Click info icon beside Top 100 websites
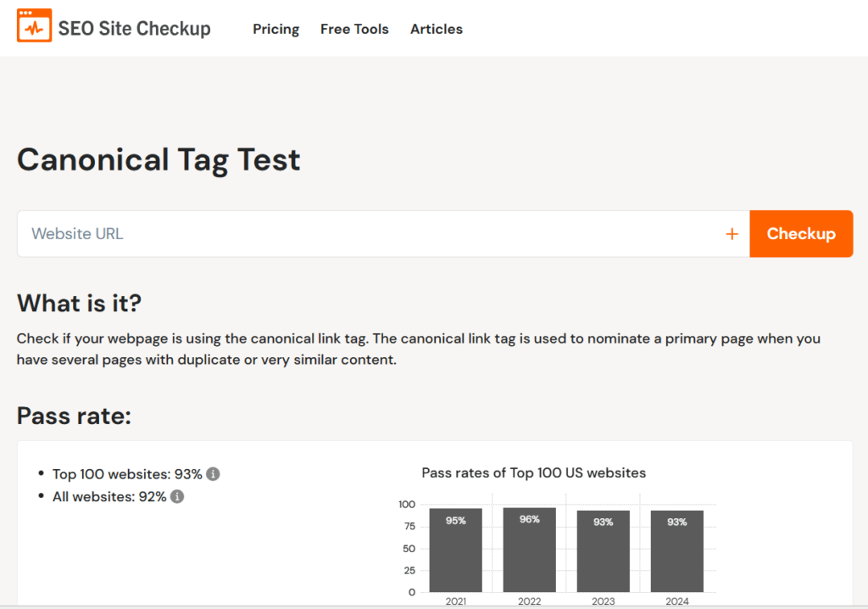Viewport: 868px width, 609px height. (214, 474)
